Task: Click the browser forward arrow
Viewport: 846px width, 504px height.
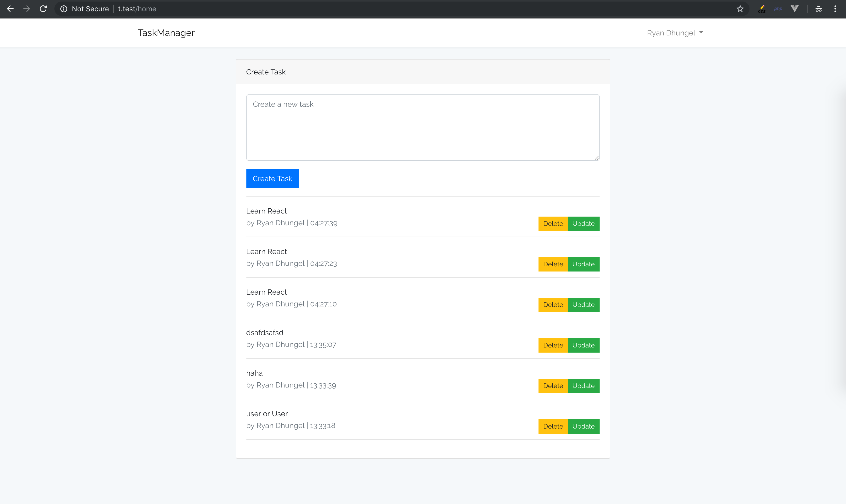Action: coord(26,9)
